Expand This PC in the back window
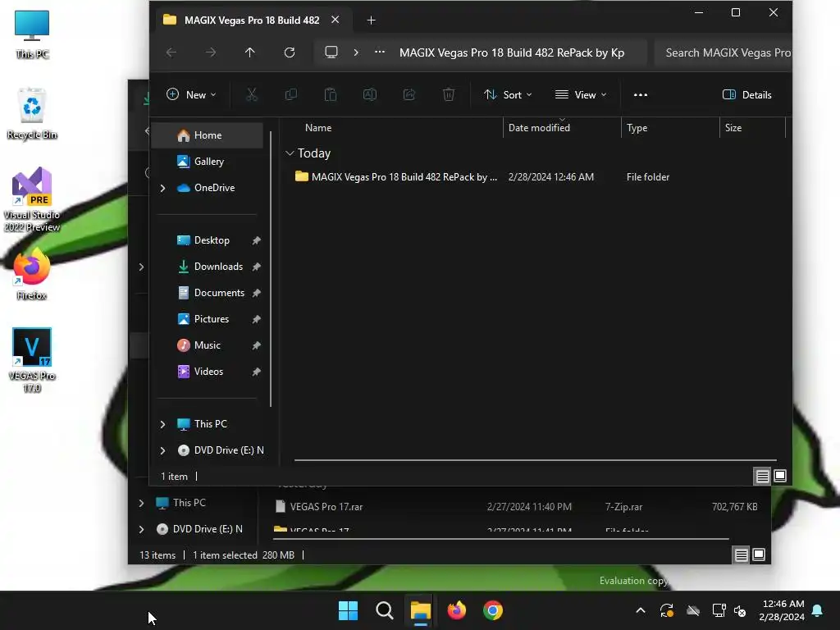Image resolution: width=840 pixels, height=630 pixels. tap(141, 503)
